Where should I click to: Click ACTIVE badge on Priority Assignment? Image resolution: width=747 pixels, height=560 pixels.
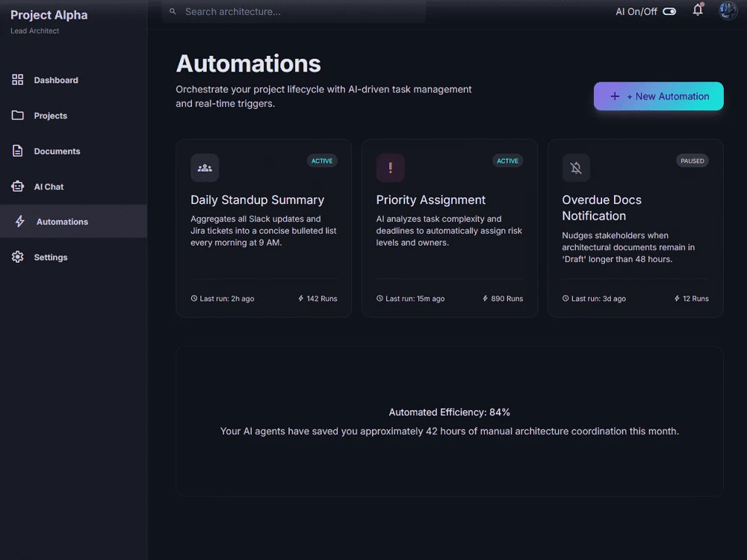click(507, 161)
